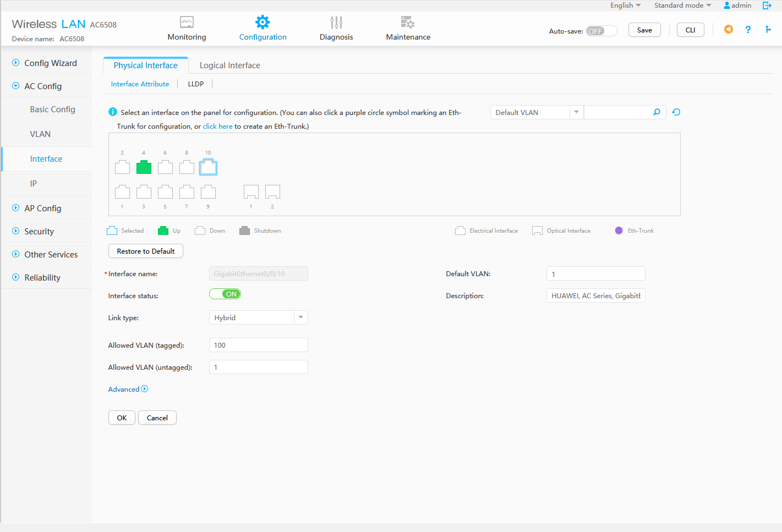782x532 pixels.
Task: Click the Allowed VLAN (untagged) field
Action: click(x=258, y=367)
